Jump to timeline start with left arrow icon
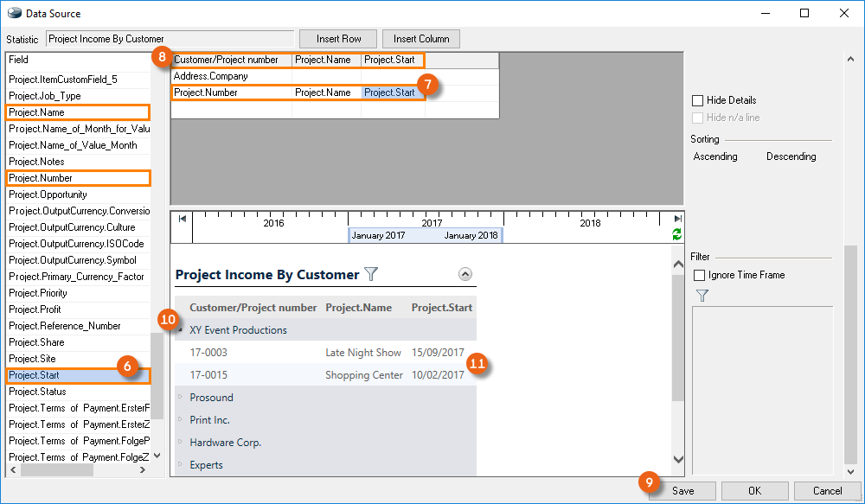This screenshot has height=504, width=865. (183, 220)
